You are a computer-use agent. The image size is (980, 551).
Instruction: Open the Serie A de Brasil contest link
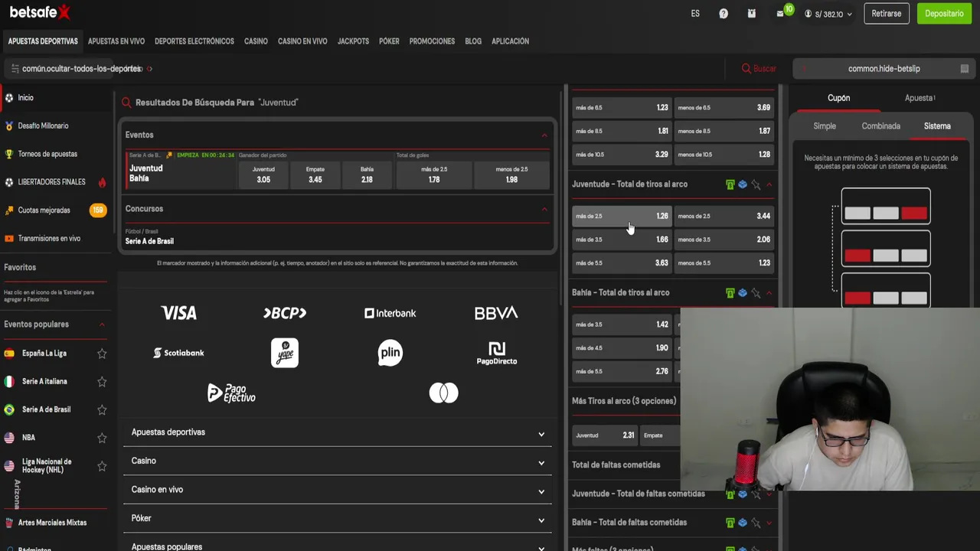(149, 241)
